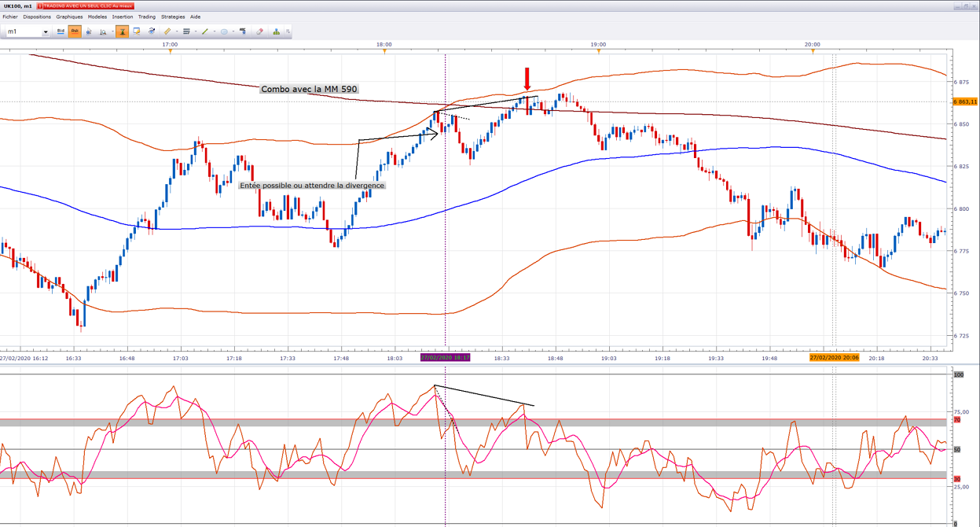Expand the ruler tool dropdown arrow
980x527 pixels.
177,31
